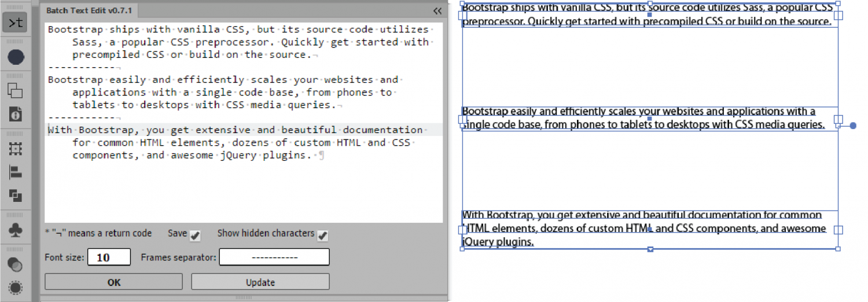This screenshot has width=868, height=302.
Task: Click the OK button
Action: [x=114, y=282]
